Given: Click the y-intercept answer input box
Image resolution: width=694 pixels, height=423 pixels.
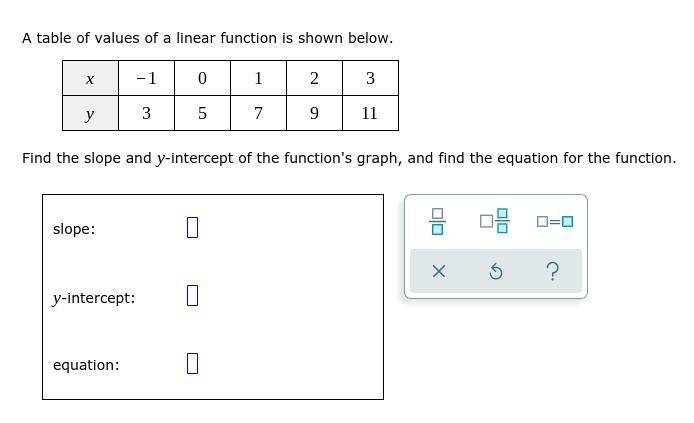Looking at the screenshot, I should point(193,295).
